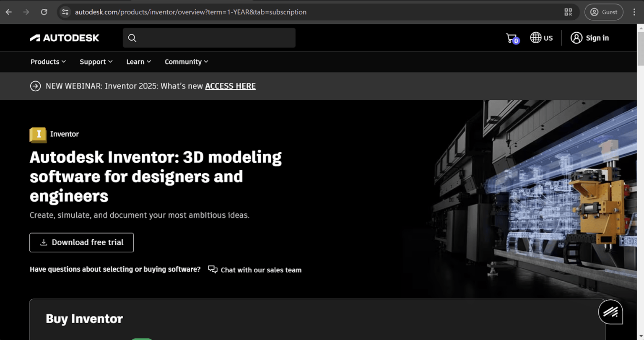The width and height of the screenshot is (644, 340).
Task: Click the chat icon next to sales team text
Action: click(213, 270)
